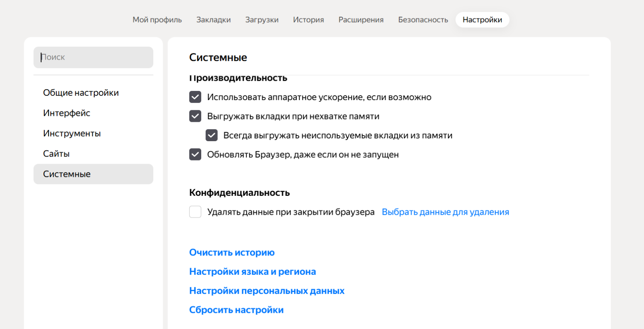The height and width of the screenshot is (329, 644).
Task: Click the Системные page heading
Action: [x=218, y=58]
